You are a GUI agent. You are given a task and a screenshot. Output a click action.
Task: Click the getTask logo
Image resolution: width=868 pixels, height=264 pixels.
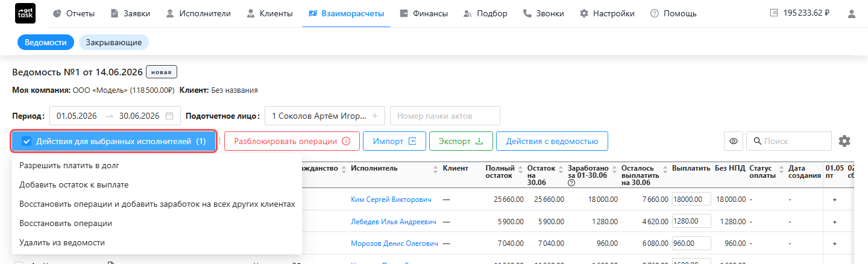click(25, 13)
